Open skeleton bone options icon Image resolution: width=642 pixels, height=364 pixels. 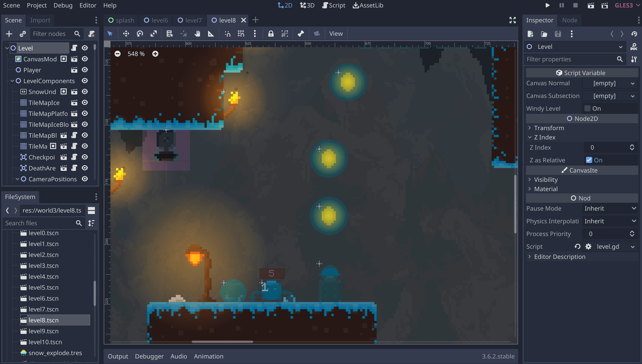301,34
